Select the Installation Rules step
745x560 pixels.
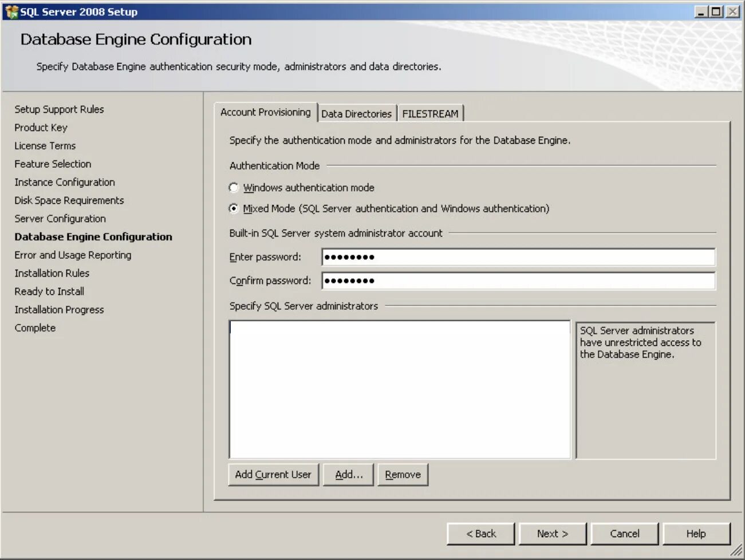52,274
